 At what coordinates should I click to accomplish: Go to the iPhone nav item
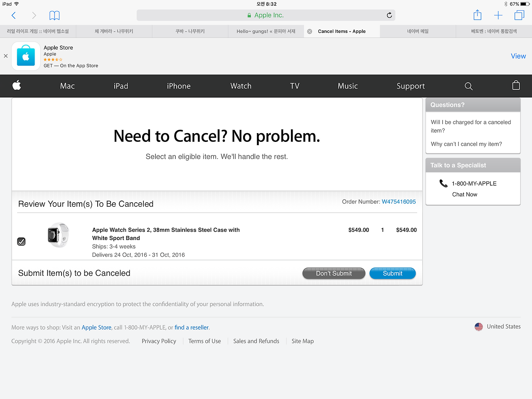click(179, 86)
